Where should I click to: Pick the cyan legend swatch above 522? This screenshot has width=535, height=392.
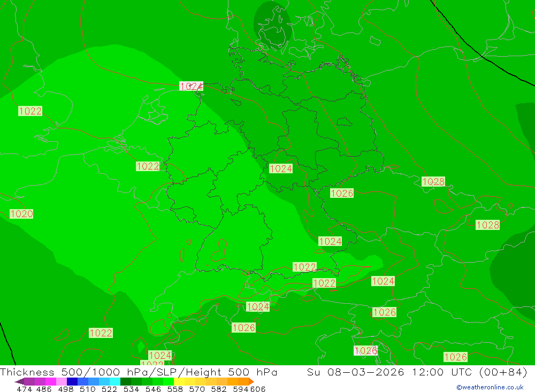click(x=115, y=381)
